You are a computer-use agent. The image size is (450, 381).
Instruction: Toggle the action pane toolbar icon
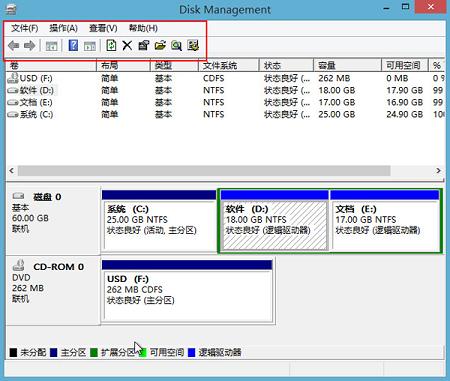90,45
